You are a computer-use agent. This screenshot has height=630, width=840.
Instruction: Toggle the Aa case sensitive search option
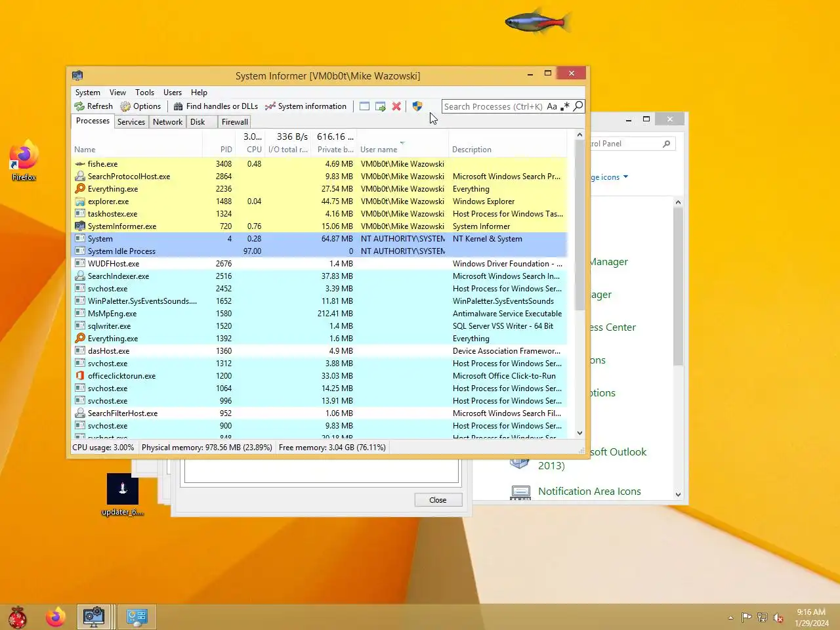(x=552, y=106)
